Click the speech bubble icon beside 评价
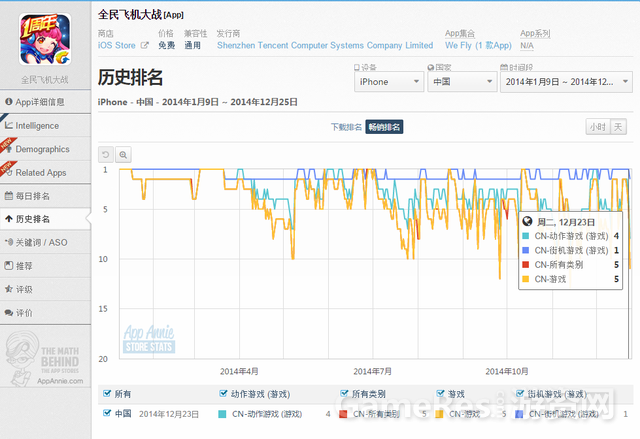Viewport: 640px width, 439px height. (x=9, y=313)
